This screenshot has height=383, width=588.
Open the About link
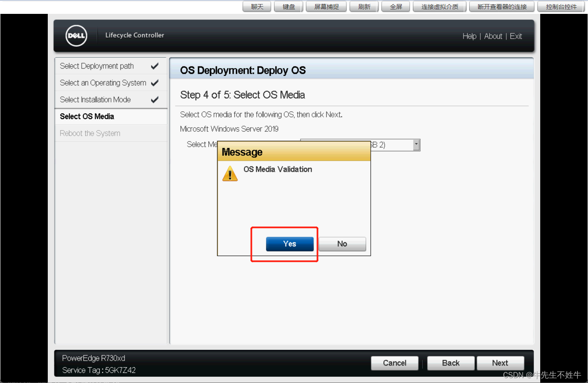click(493, 36)
